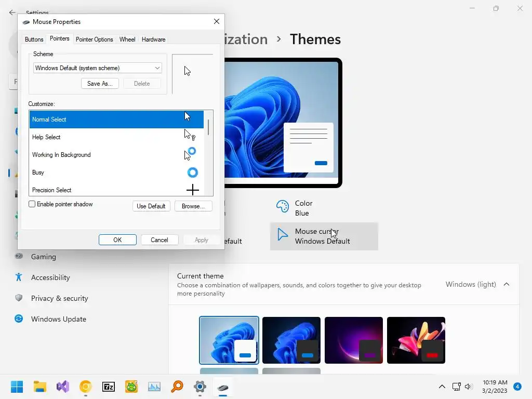Show hidden system tray icons
Viewport: 532px width, 399px height.
[x=442, y=387]
